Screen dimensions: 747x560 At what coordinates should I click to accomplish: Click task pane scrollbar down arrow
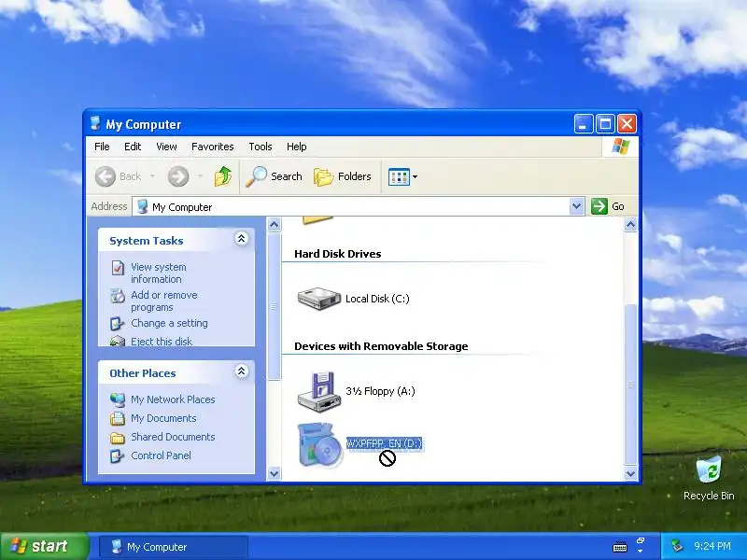coord(274,473)
